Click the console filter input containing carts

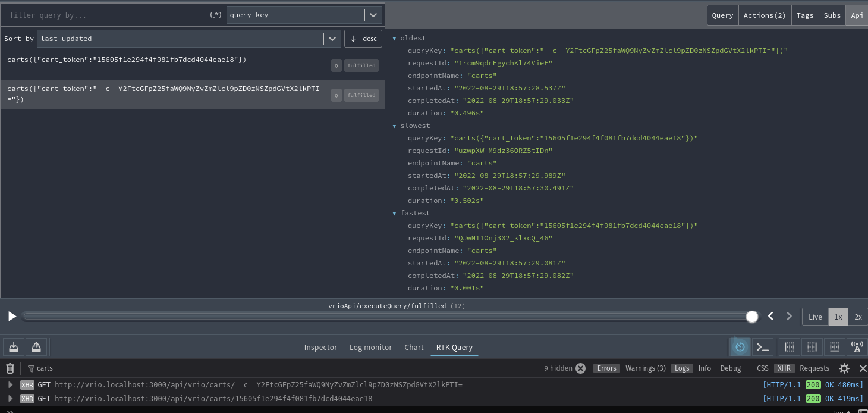tap(282, 368)
